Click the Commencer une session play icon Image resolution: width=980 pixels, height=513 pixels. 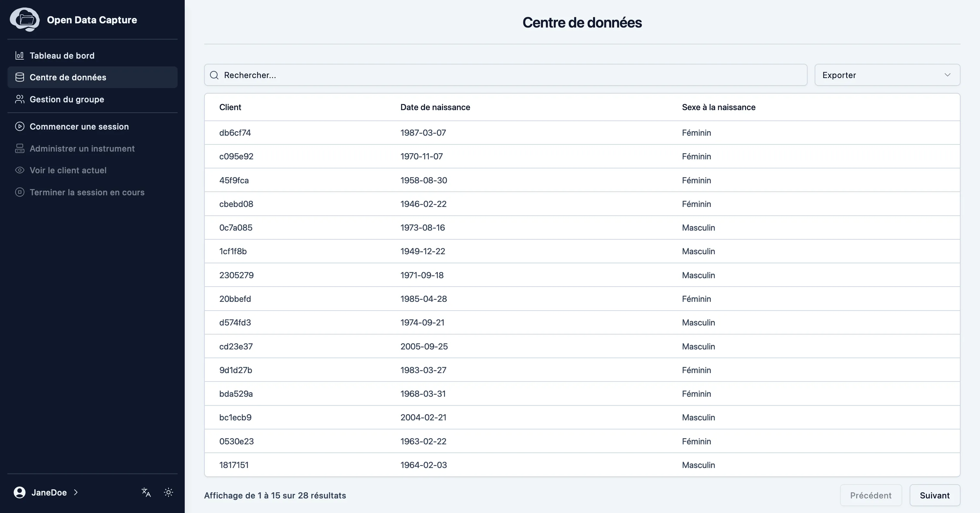point(19,126)
